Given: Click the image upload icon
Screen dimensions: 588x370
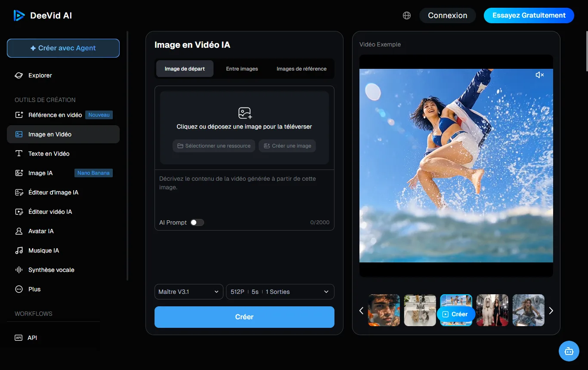Looking at the screenshot, I should (245, 113).
